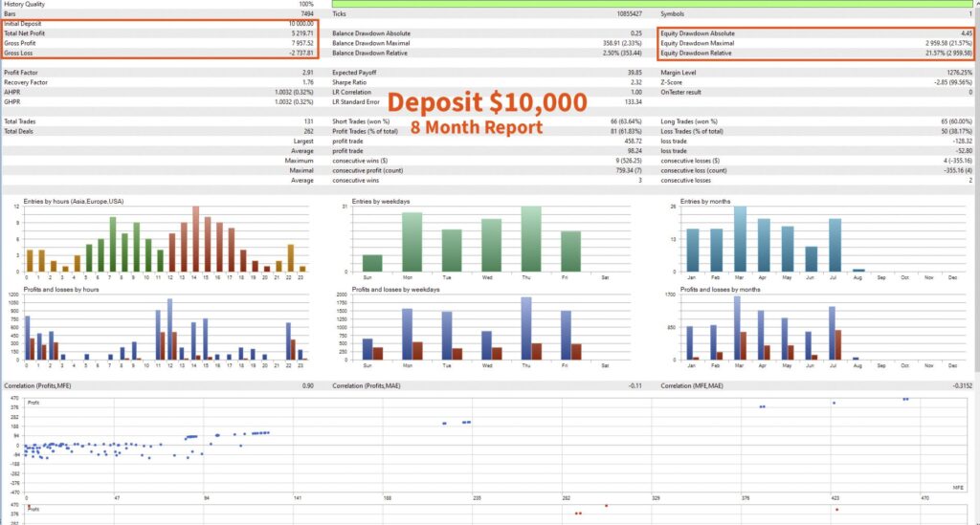Select the '2.32' Sharpe ratio value

[x=636, y=82]
